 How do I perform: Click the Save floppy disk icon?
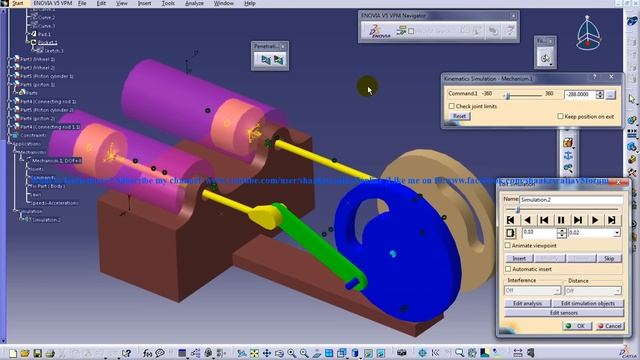[x=38, y=353]
